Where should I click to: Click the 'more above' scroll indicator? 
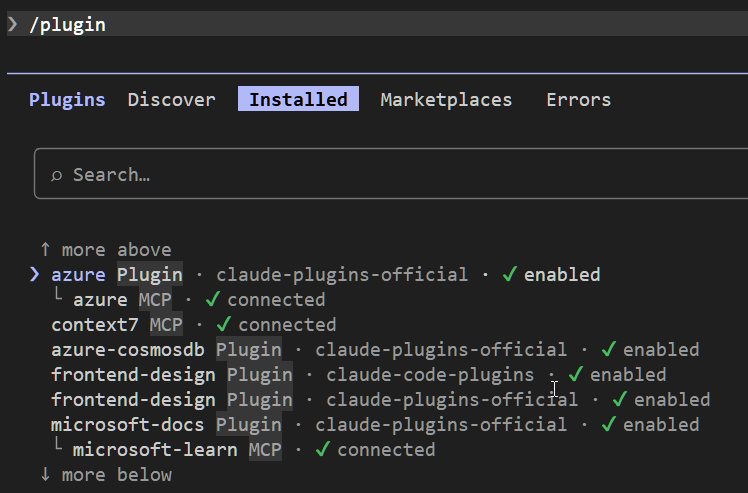point(106,250)
